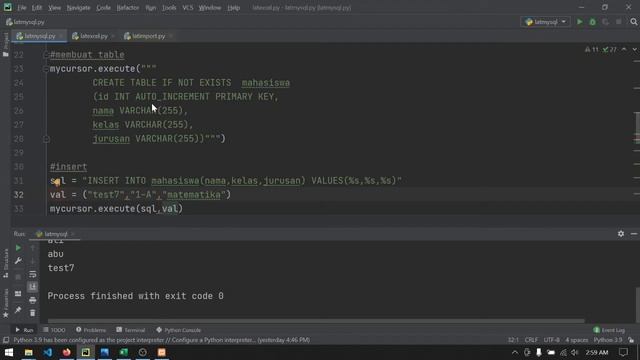The image size is (640, 360).
Task: Show the 11 warnings inspection indicator
Action: pos(591,49)
